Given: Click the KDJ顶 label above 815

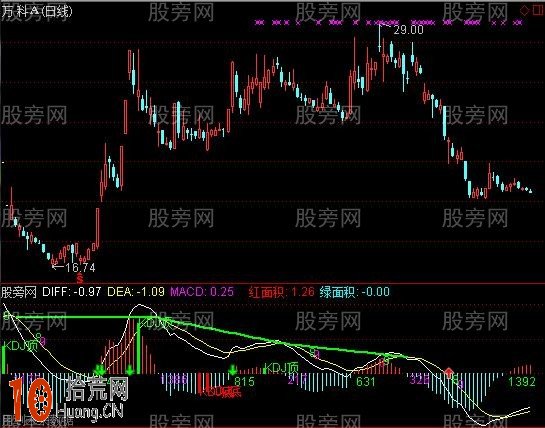Looking at the screenshot, I should [x=281, y=367].
